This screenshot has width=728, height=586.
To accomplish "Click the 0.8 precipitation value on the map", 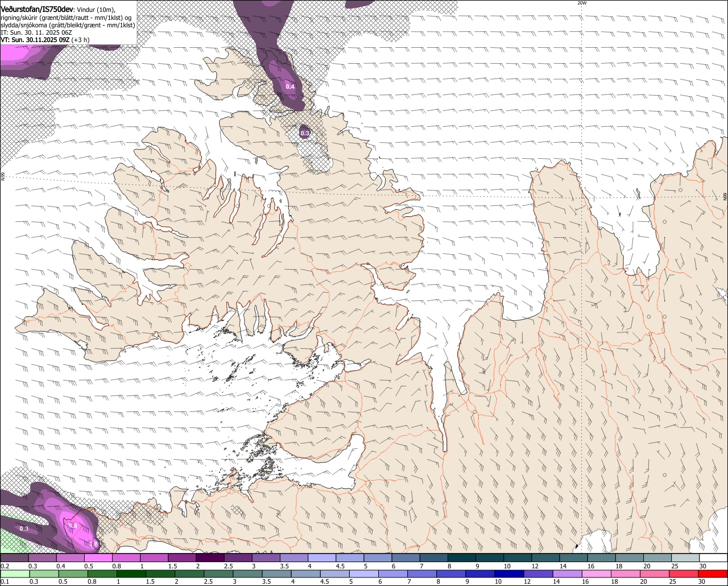I will click(x=73, y=526).
